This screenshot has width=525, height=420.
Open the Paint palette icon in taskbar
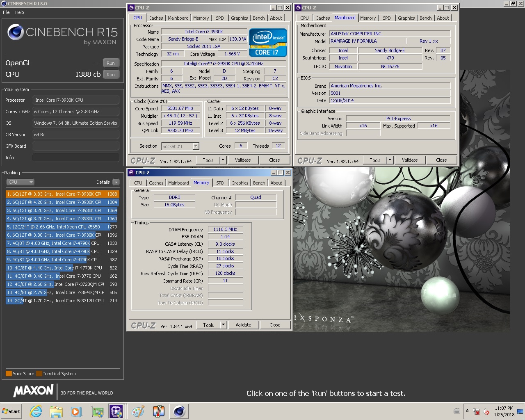[138, 411]
